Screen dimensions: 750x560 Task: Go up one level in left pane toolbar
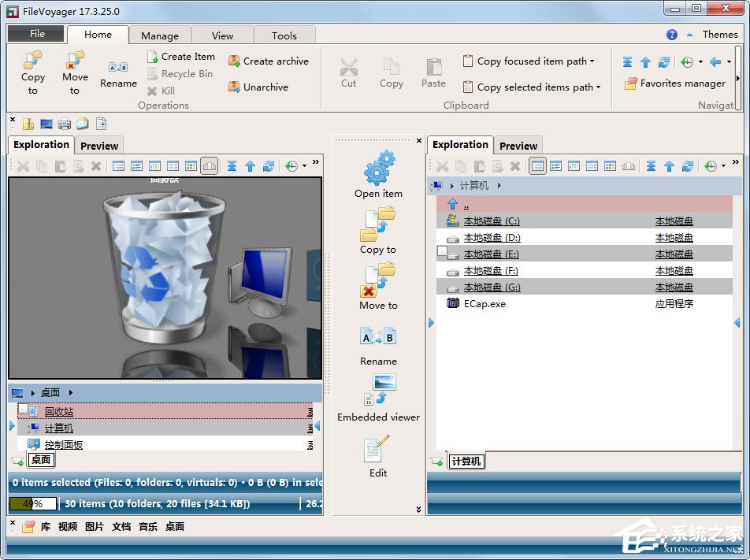click(x=250, y=166)
